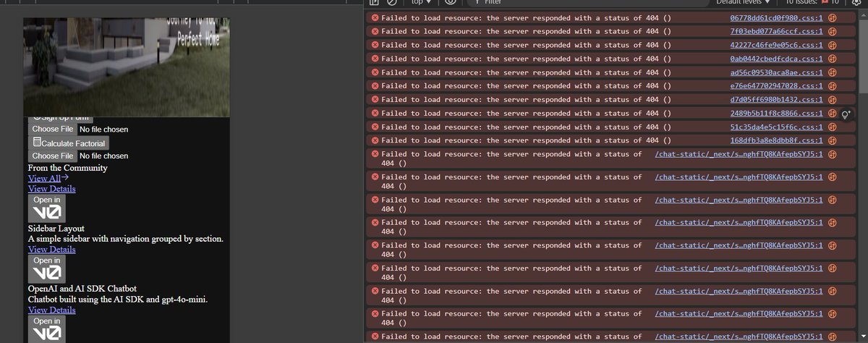The height and width of the screenshot is (343, 868).
Task: Click the clear console icon in DevTools toolbar
Action: 391,2
